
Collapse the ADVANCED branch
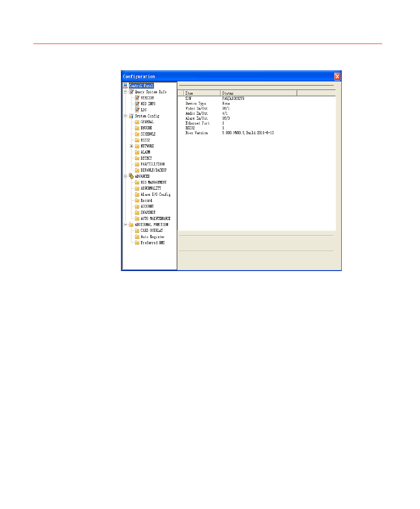(126, 176)
